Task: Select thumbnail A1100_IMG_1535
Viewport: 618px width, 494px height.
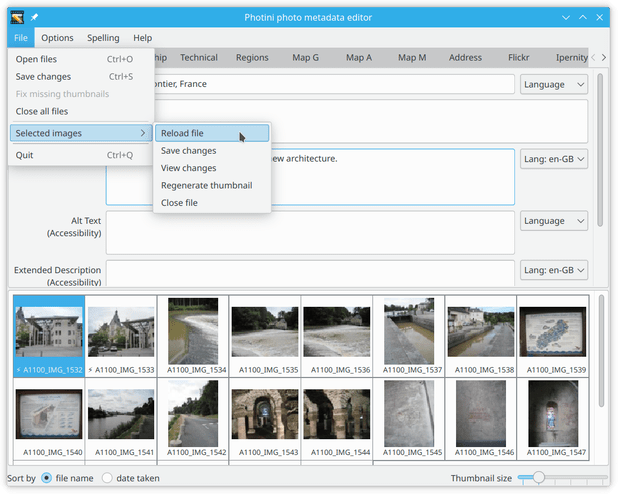Action: 265,336
